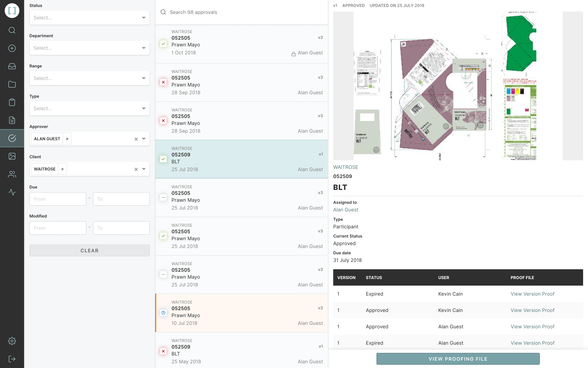Expand the Department dropdown
This screenshot has height=368, width=588.
point(144,48)
